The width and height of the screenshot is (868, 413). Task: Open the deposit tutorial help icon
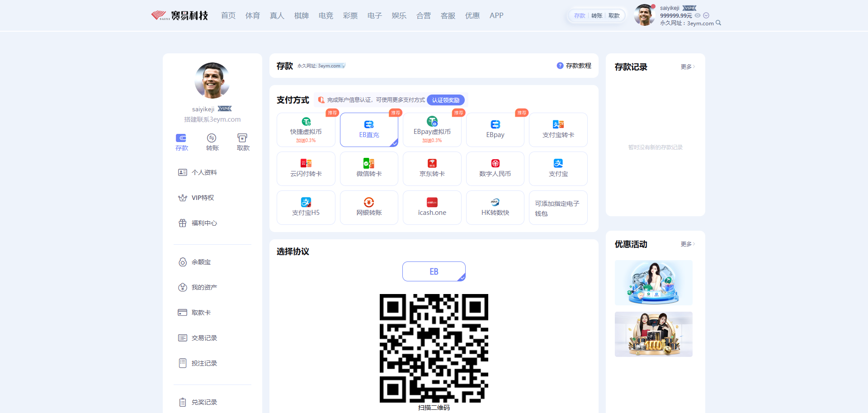(x=560, y=66)
